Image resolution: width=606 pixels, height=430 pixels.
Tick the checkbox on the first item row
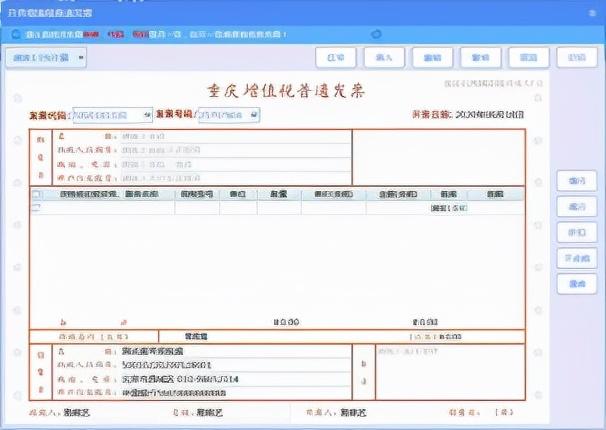pos(38,208)
